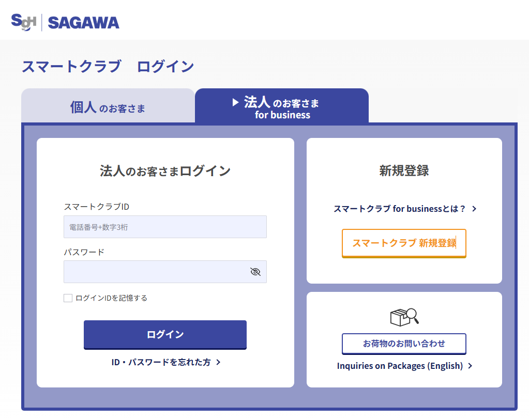This screenshot has height=420, width=529.
Task: Click chevron after Inquiries on Packages
Action: (470, 366)
